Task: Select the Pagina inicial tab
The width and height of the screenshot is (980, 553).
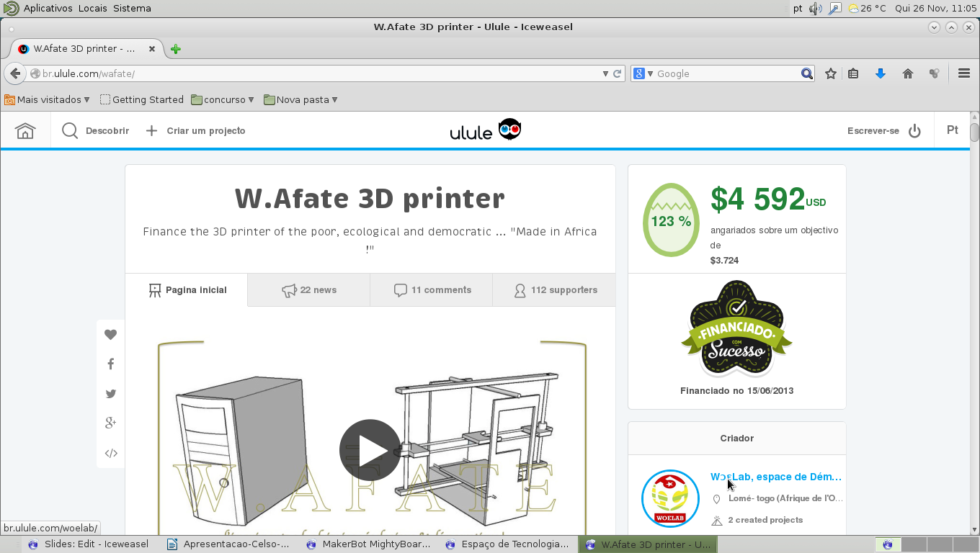Action: [187, 290]
